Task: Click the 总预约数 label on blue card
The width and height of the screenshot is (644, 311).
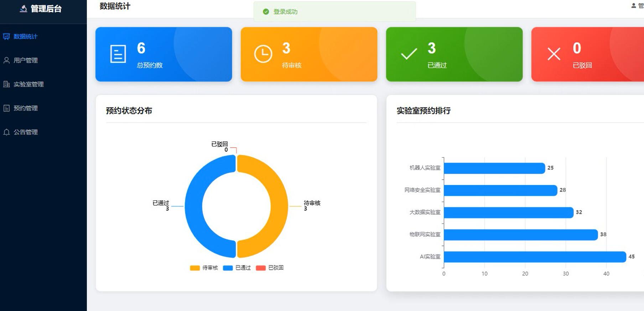Action: point(150,65)
